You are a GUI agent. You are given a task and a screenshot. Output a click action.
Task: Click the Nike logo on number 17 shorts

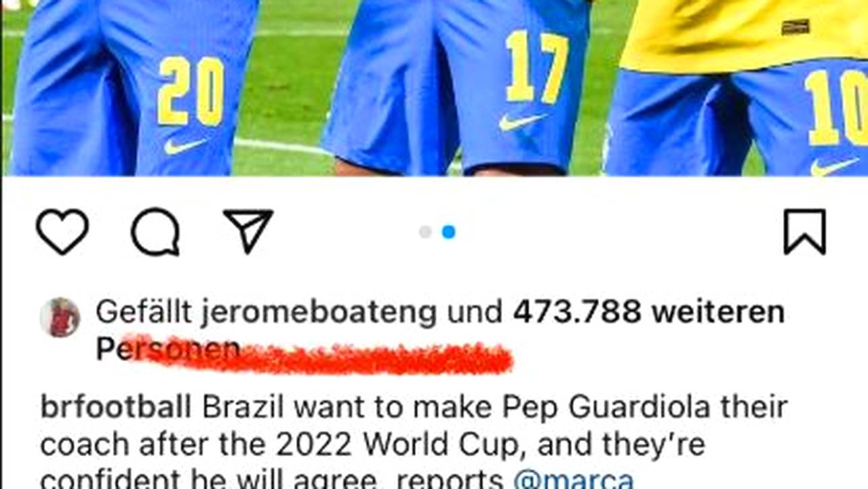click(523, 122)
